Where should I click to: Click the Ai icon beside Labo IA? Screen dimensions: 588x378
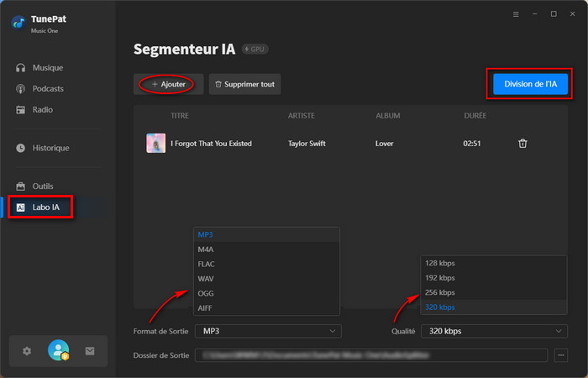pyautogui.click(x=21, y=207)
